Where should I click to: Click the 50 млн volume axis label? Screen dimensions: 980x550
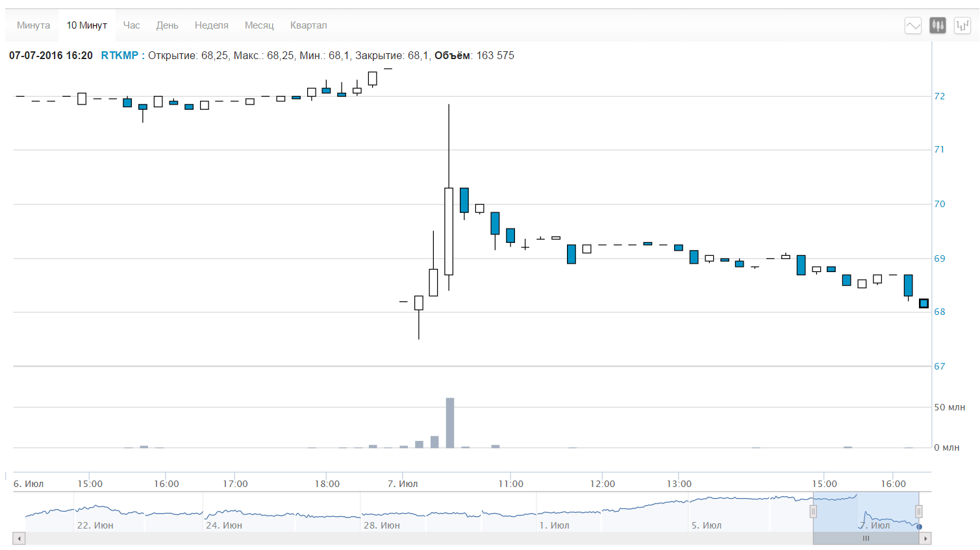tap(949, 407)
